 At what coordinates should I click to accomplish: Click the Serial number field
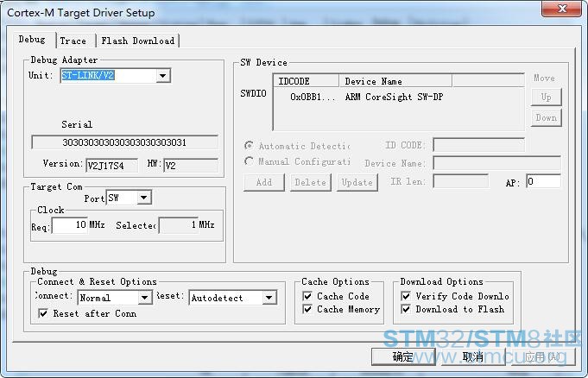pos(124,142)
